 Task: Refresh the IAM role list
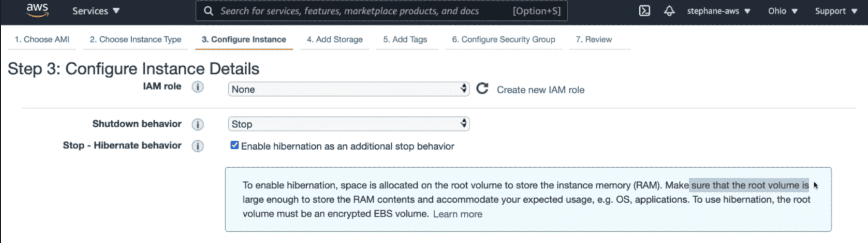(482, 89)
